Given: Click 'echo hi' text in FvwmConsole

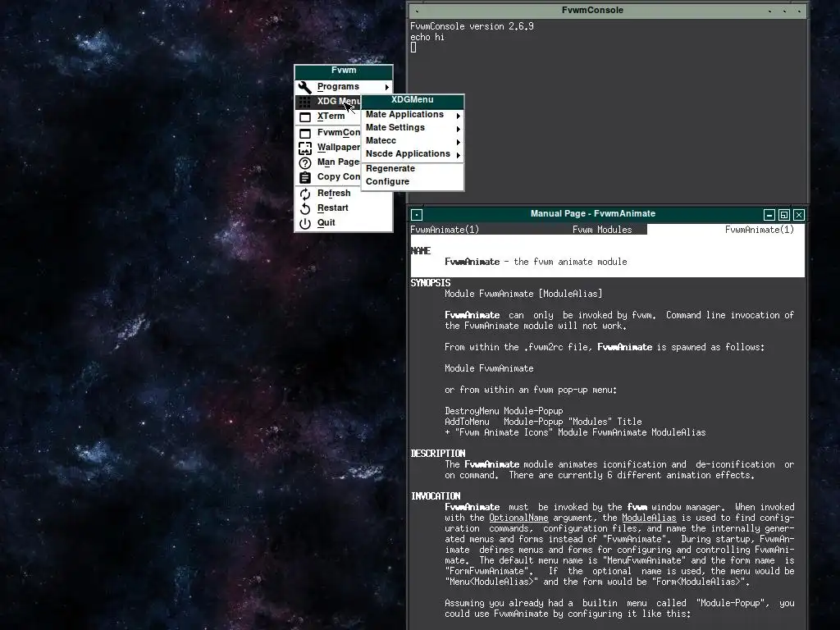Looking at the screenshot, I should [x=427, y=37].
